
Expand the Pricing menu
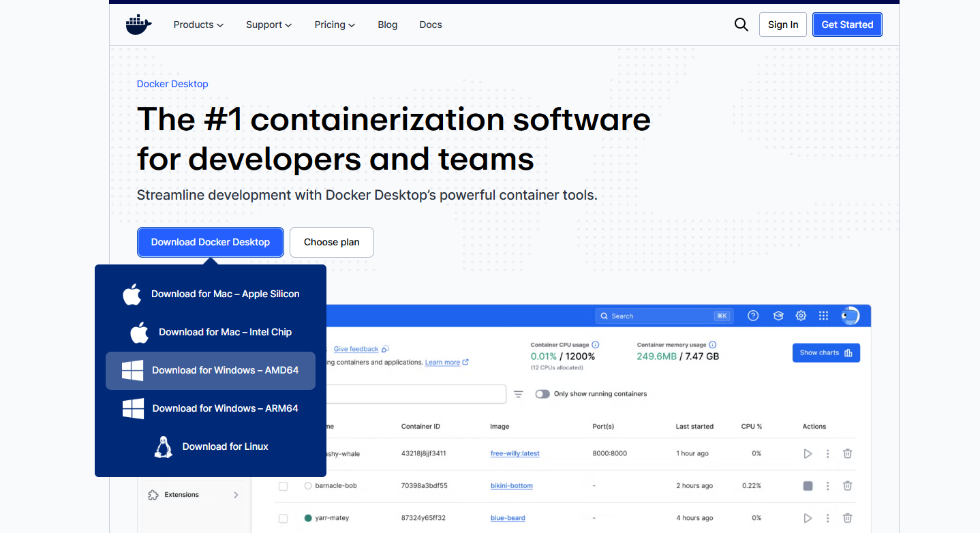click(335, 25)
